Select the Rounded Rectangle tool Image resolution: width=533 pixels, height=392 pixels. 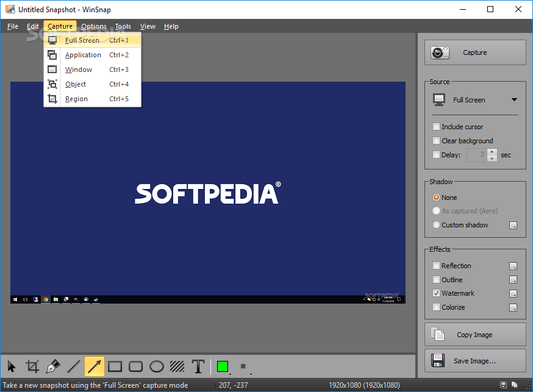pos(135,366)
